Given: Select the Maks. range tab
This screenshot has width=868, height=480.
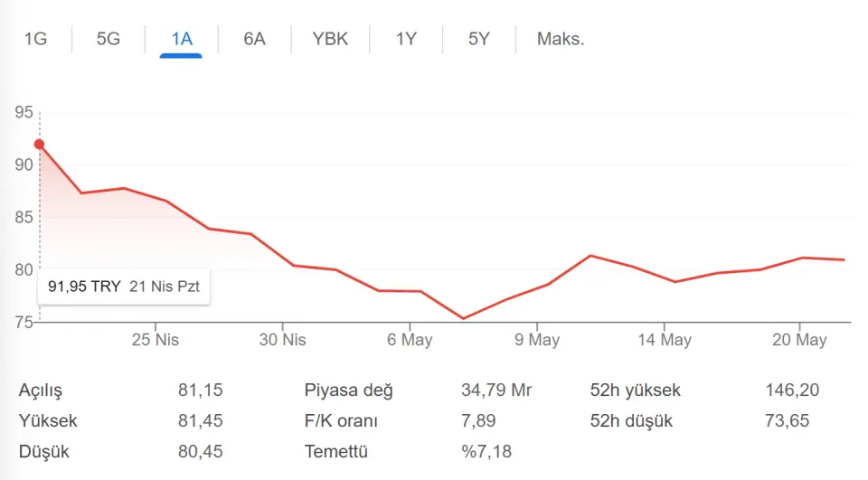Looking at the screenshot, I should pyautogui.click(x=561, y=39).
